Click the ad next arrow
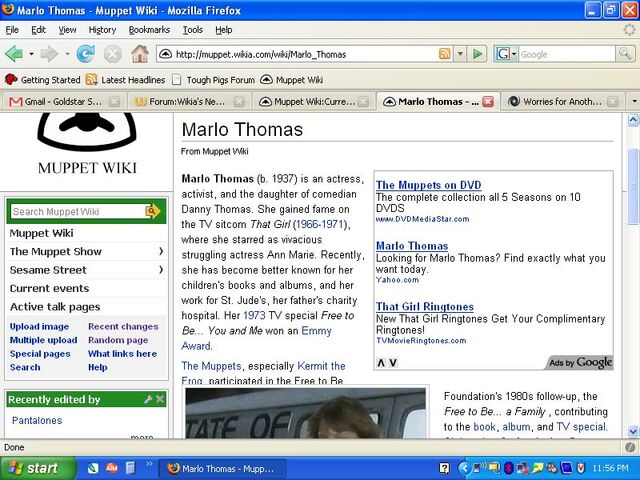Screen dimensions: 640x480 click(393, 363)
